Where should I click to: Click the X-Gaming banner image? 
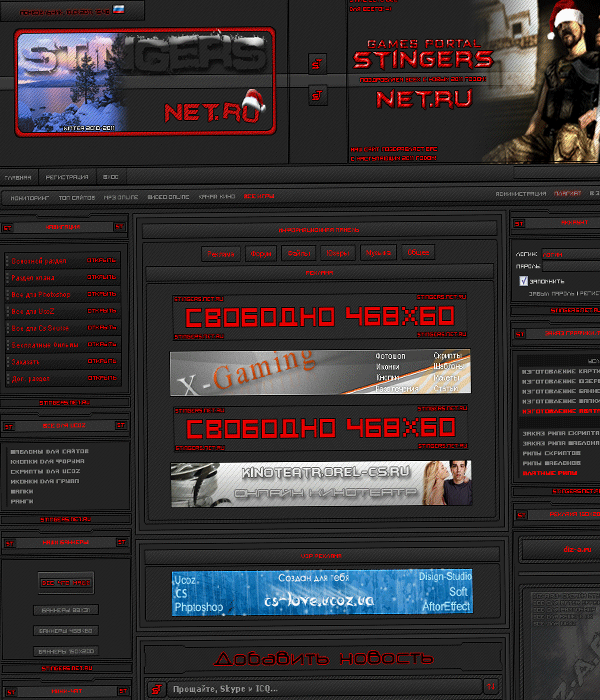tap(320, 372)
